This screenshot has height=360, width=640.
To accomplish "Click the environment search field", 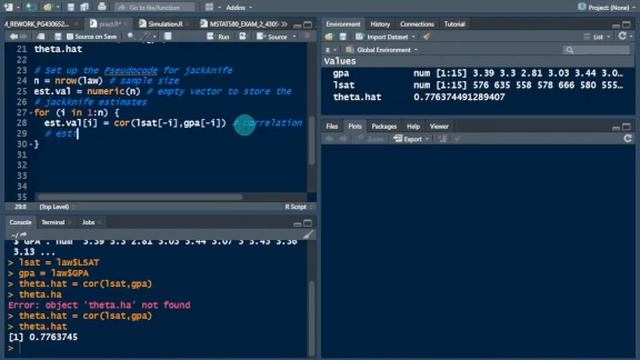I will point(596,50).
